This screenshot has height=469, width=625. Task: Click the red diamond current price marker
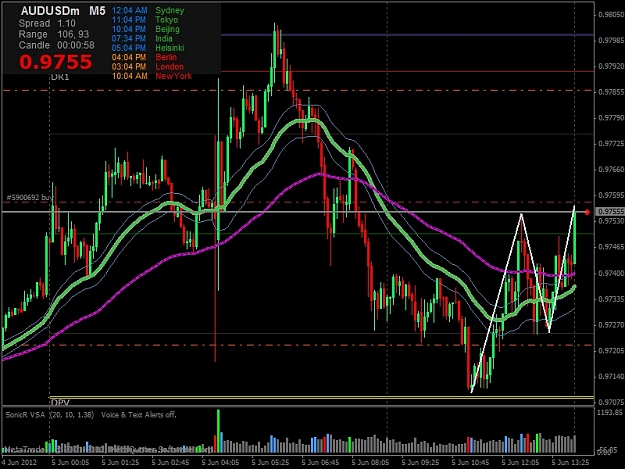pyautogui.click(x=587, y=212)
